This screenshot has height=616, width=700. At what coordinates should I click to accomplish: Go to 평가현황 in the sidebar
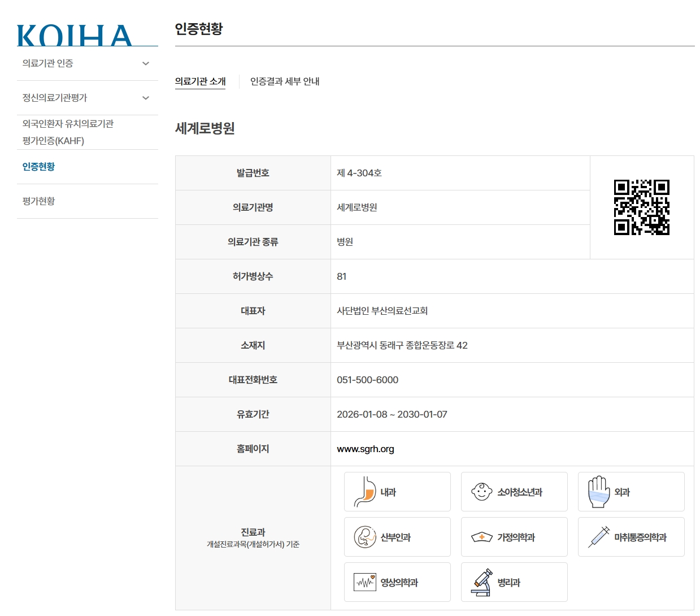click(x=39, y=201)
